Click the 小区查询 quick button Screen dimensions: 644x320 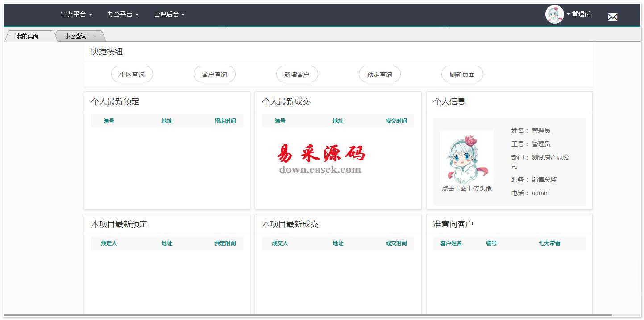coord(132,74)
